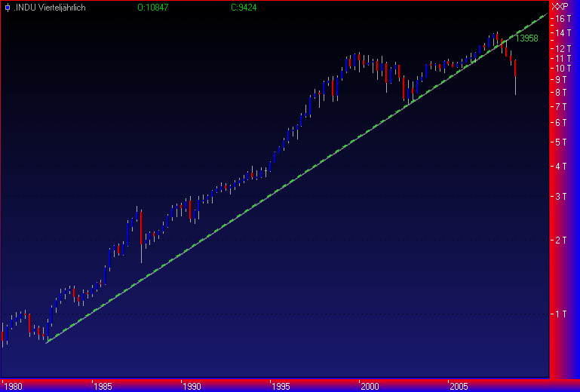Click the large red 1987 crash candle

(141, 228)
